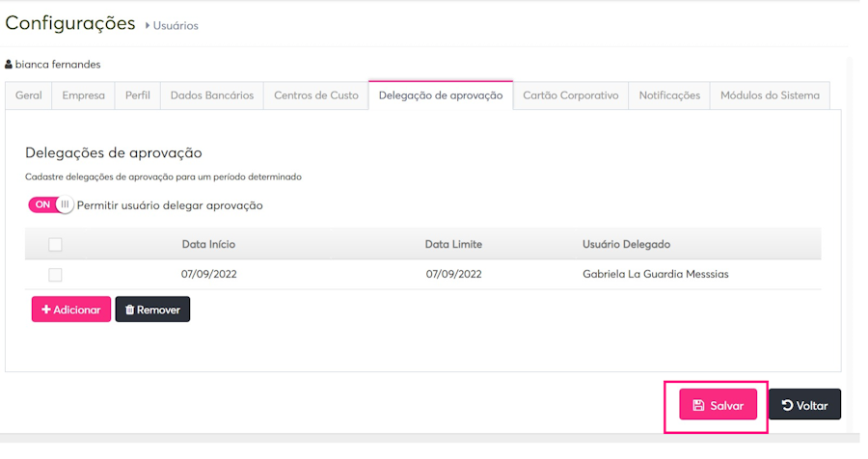Select Delegação de aprovação tab
Screen dimensions: 868x459
(x=441, y=95)
